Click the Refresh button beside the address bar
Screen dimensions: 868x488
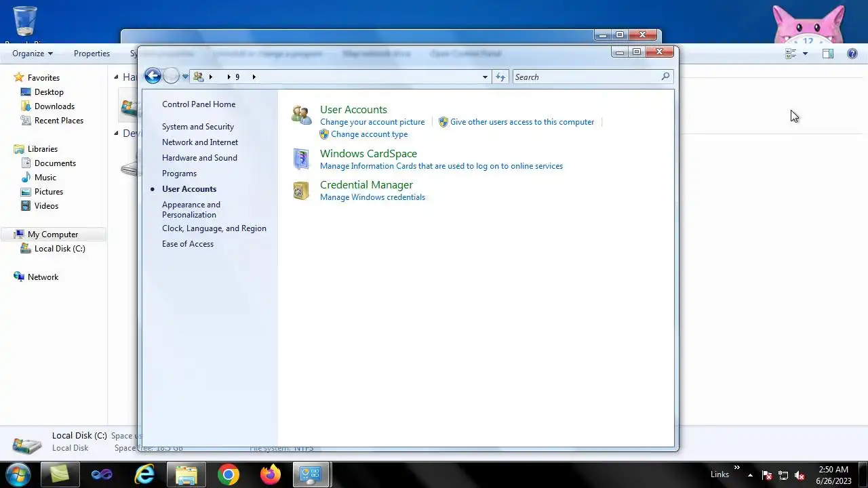[500, 77]
